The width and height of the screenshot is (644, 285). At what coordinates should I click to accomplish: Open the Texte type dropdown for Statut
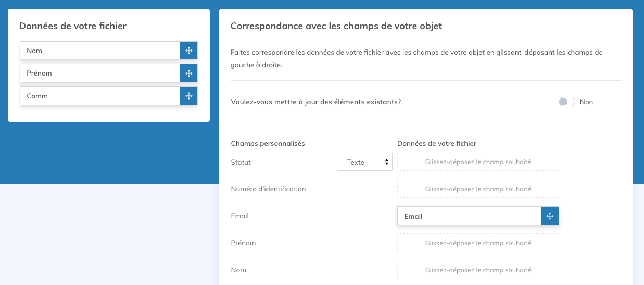click(364, 162)
